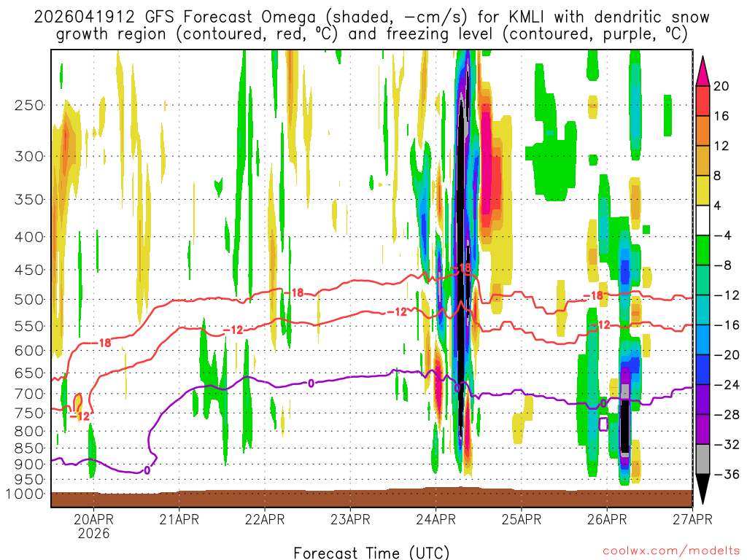Click the 900 pressure level label
This screenshot has height=560, width=747.
coord(29,464)
